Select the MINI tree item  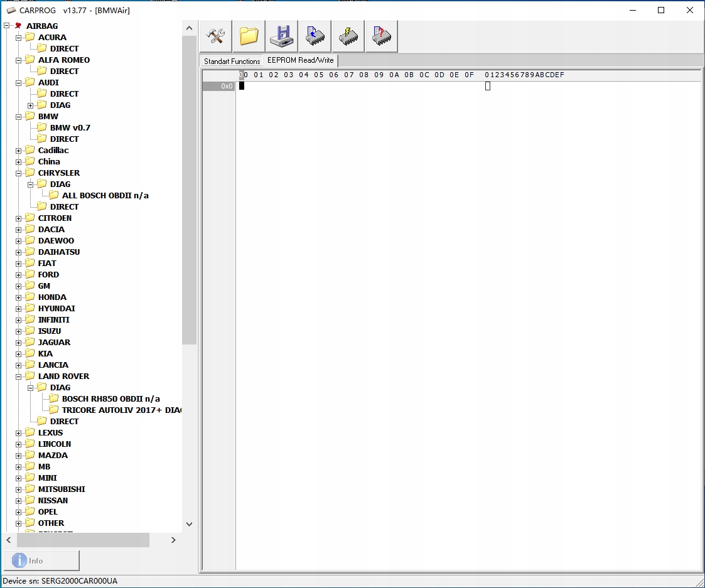tap(48, 478)
